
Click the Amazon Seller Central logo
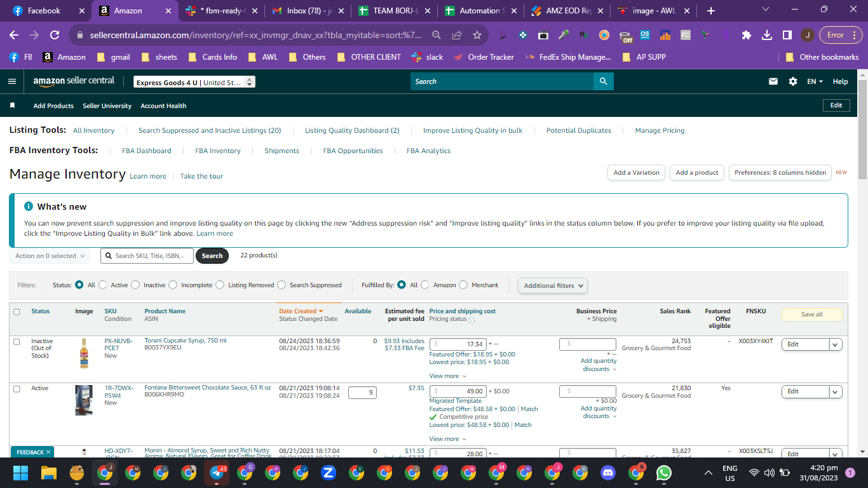tap(74, 81)
